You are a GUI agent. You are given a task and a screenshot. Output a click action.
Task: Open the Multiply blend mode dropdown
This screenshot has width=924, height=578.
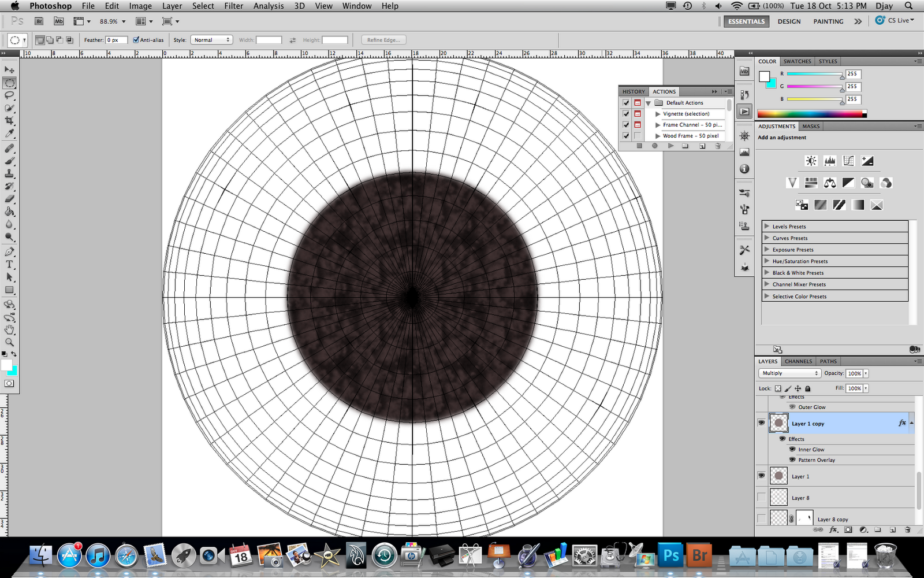(x=789, y=373)
